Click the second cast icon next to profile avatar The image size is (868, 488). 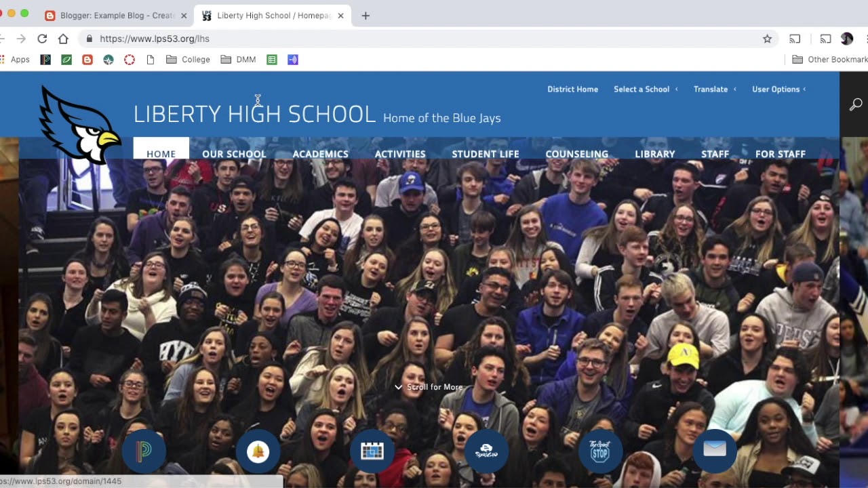point(825,39)
